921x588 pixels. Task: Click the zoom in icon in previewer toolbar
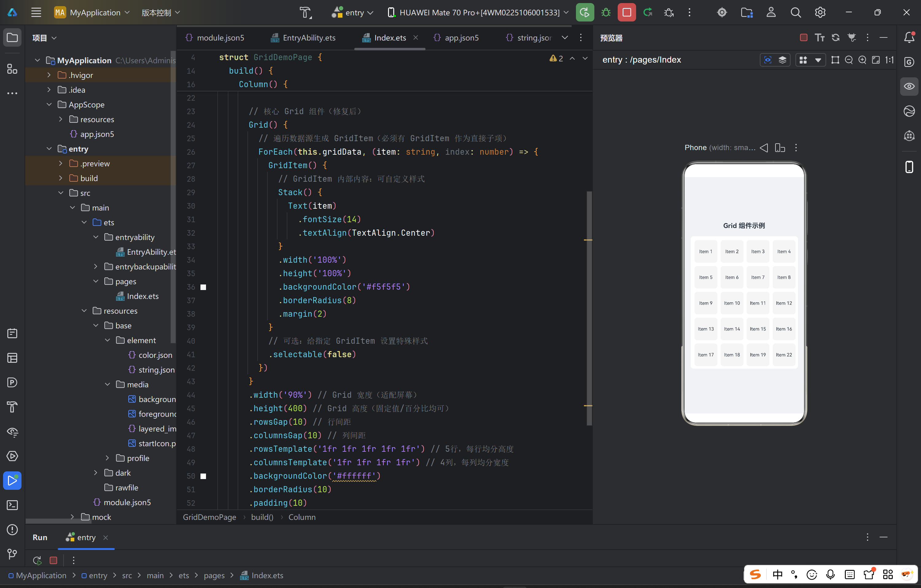(862, 60)
